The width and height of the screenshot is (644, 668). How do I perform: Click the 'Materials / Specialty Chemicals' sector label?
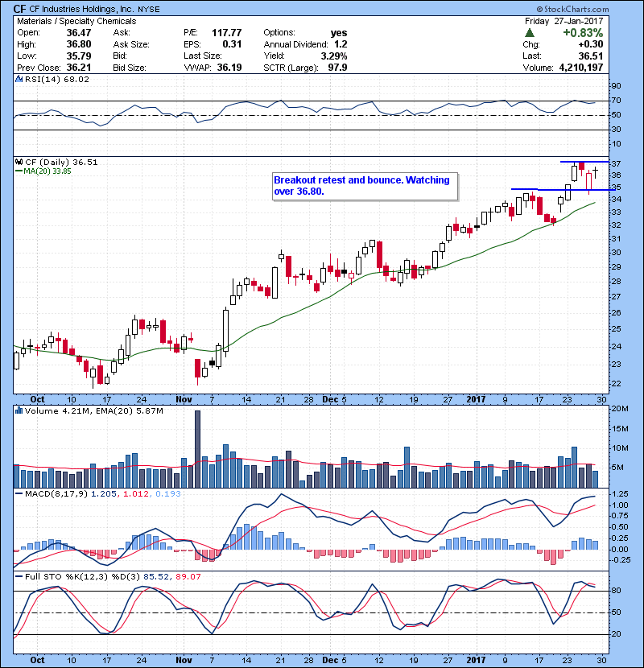tap(76, 21)
